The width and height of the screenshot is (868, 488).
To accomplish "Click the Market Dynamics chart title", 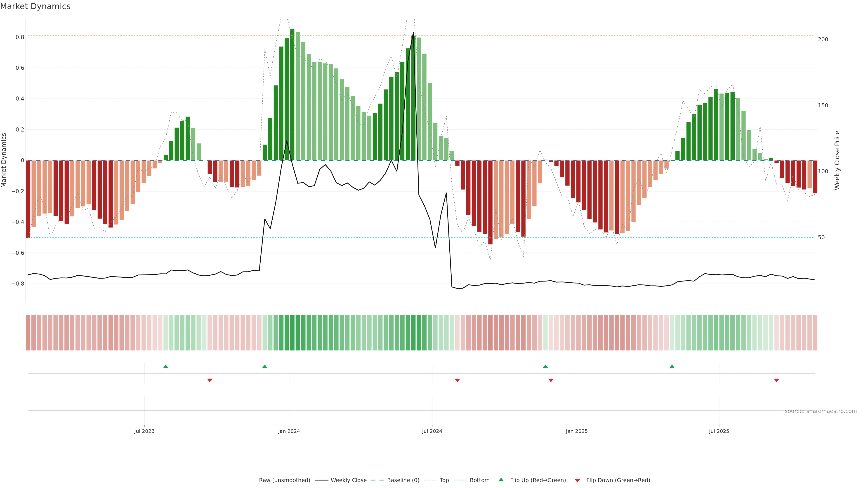I will point(35,6).
